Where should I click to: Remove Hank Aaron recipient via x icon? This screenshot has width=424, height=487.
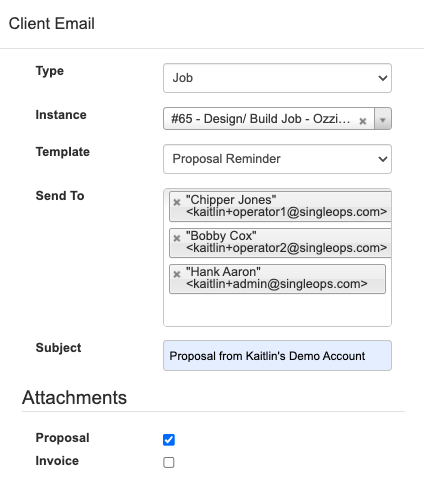[x=177, y=274]
